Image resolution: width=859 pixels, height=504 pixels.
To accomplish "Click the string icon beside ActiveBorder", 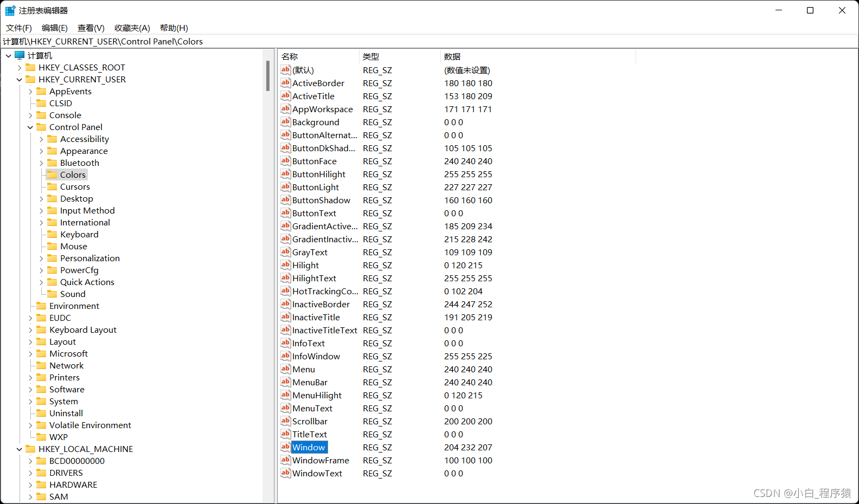I will pyautogui.click(x=286, y=83).
